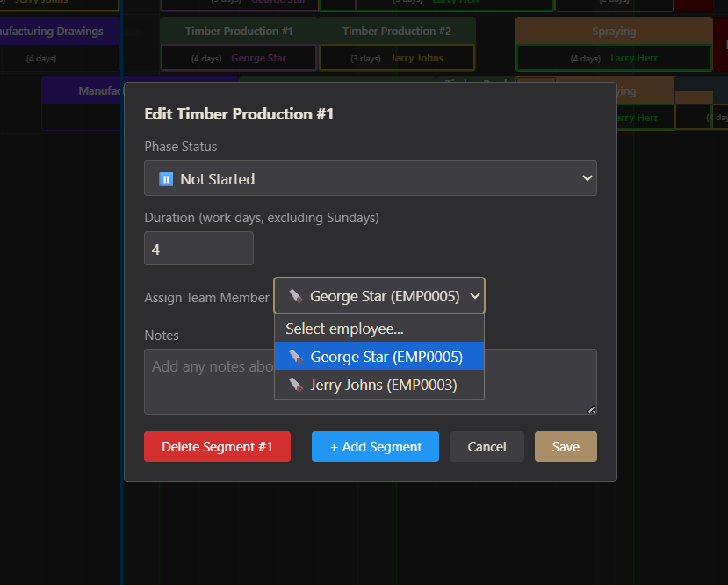Viewport: 728px width, 585px height.
Task: Click the Jerry Johns (3 days) segment
Action: pyautogui.click(x=397, y=59)
